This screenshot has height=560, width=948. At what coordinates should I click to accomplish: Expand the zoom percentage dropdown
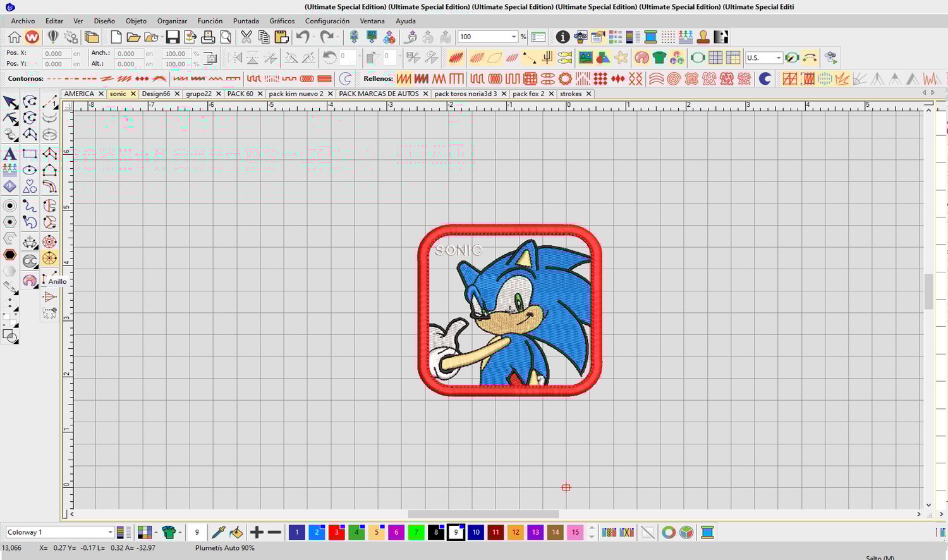tap(513, 37)
